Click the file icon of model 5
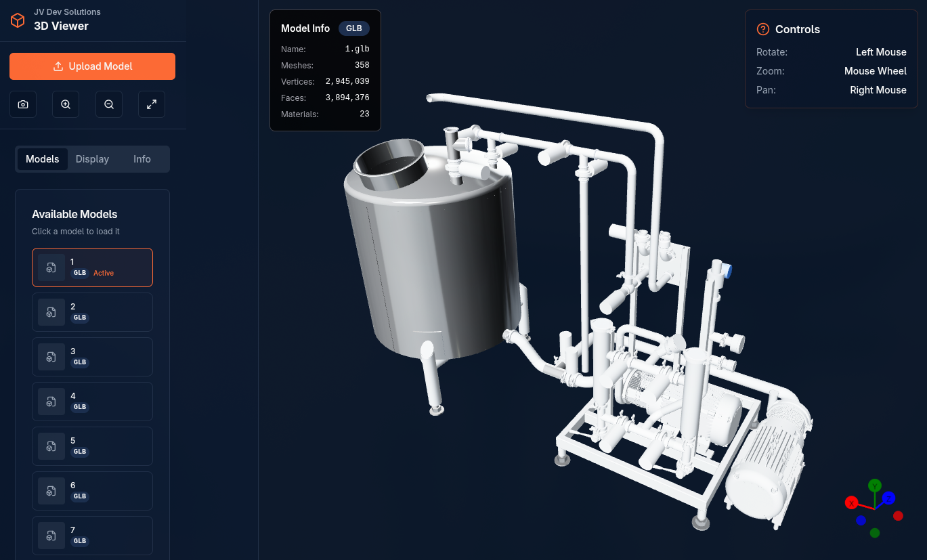This screenshot has height=560, width=927. pyautogui.click(x=51, y=446)
